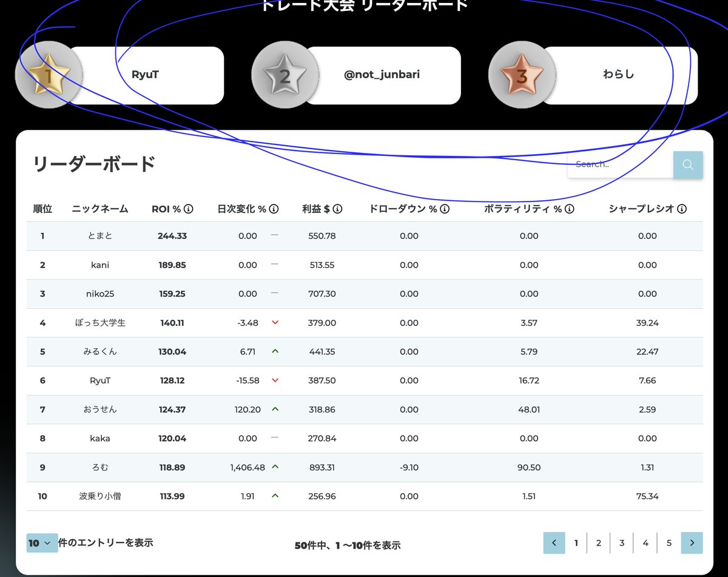Click daily change value 120.20

pos(248,410)
